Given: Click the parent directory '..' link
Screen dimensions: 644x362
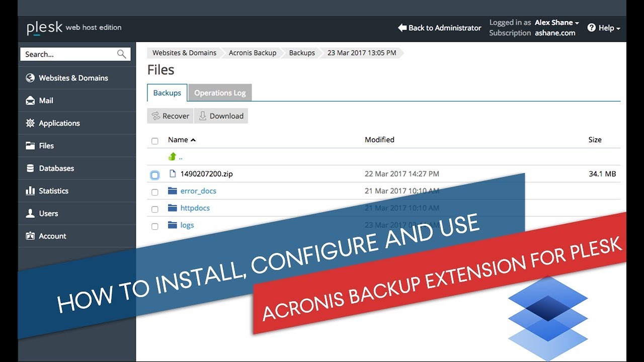Looking at the screenshot, I should click(x=180, y=157).
